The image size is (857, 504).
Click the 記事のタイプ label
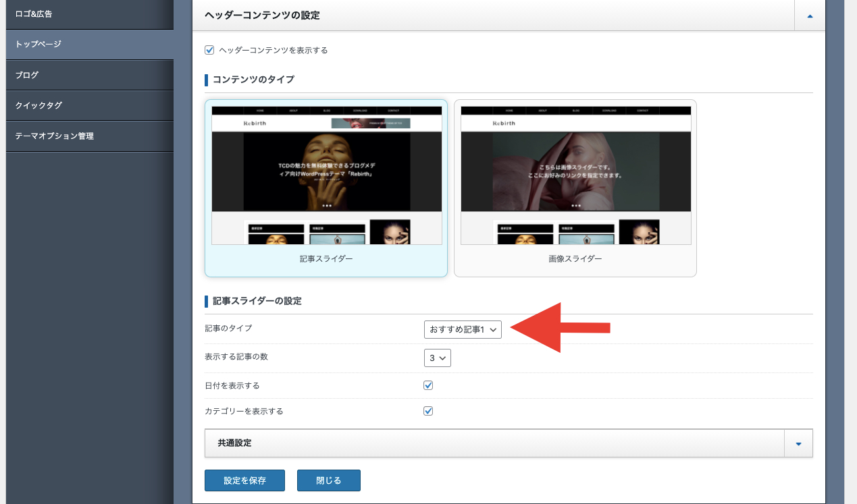click(x=228, y=328)
